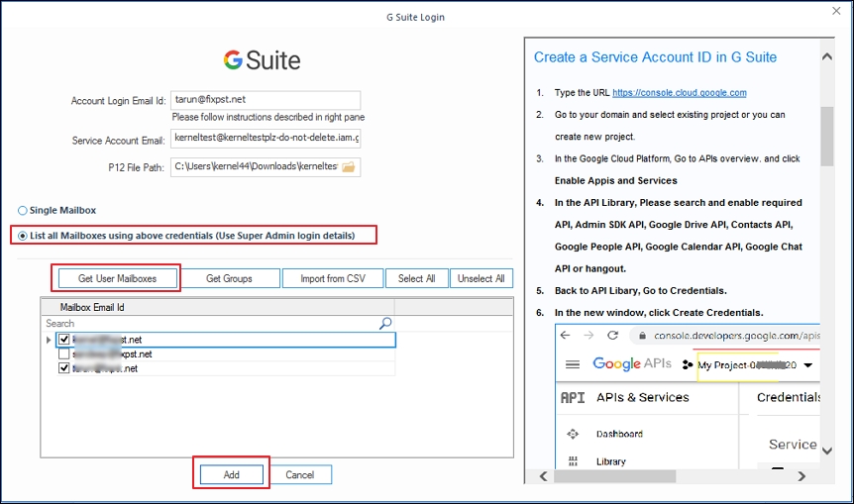Click the hamburger menu icon beside Google APIs
This screenshot has height=504, width=854.
tap(573, 364)
